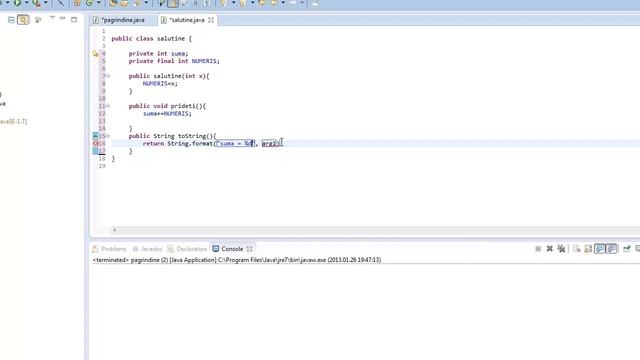Click the Search flashlight toolbar icon
Viewport: 640px width, 360px height.
point(137,3)
